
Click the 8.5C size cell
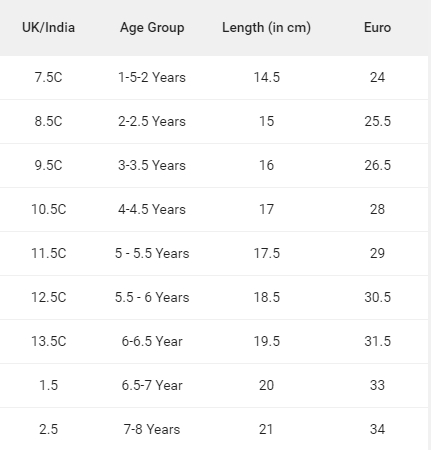[x=48, y=121]
